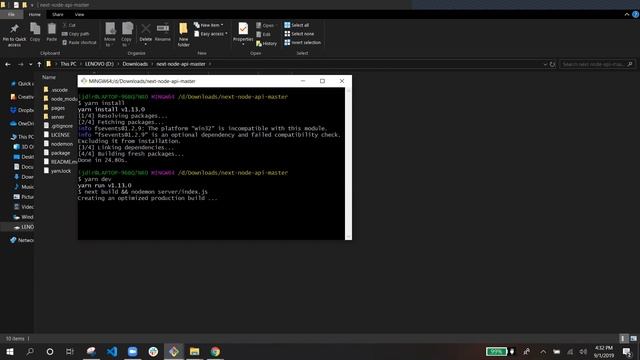This screenshot has width=640, height=360.
Task: Click History in the ribbon
Action: tap(266, 43)
